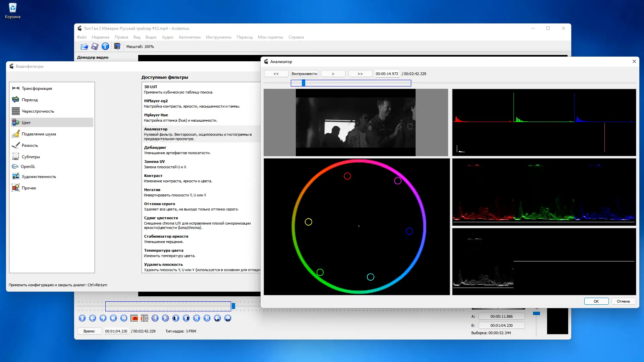644x362 pixels.
Task: Click the >> fast forward button
Action: (360, 74)
